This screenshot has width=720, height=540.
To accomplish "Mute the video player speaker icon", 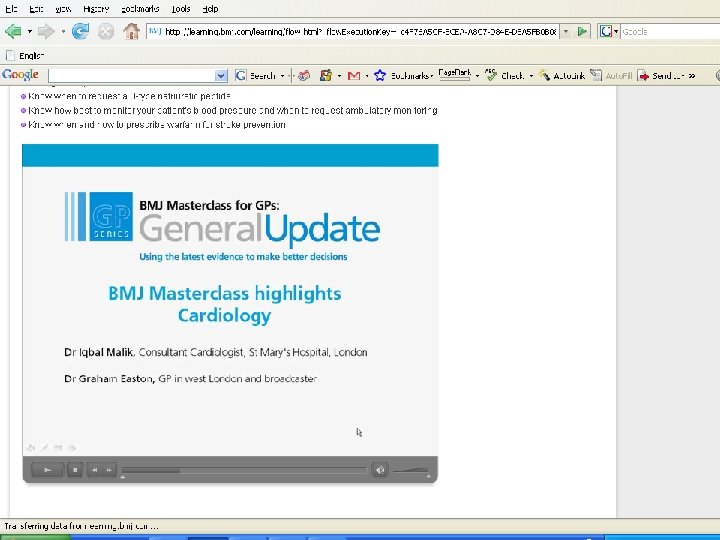I will pyautogui.click(x=380, y=470).
